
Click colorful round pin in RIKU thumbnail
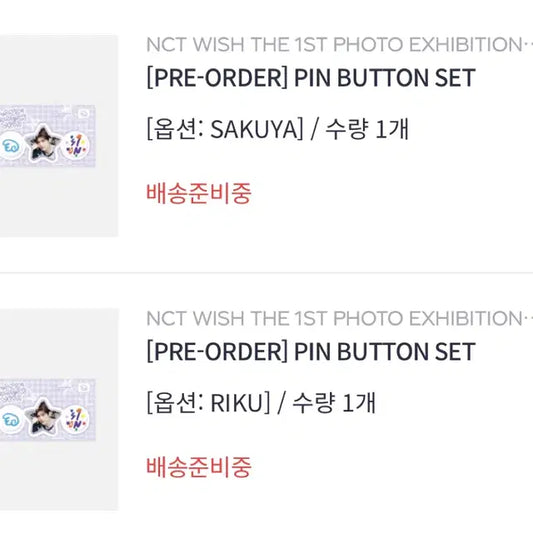76,420
